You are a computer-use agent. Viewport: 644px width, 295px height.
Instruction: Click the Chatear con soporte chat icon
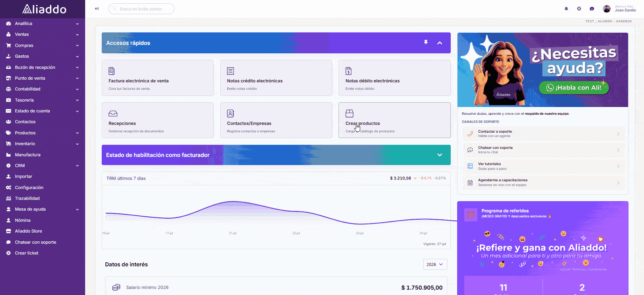(x=470, y=150)
